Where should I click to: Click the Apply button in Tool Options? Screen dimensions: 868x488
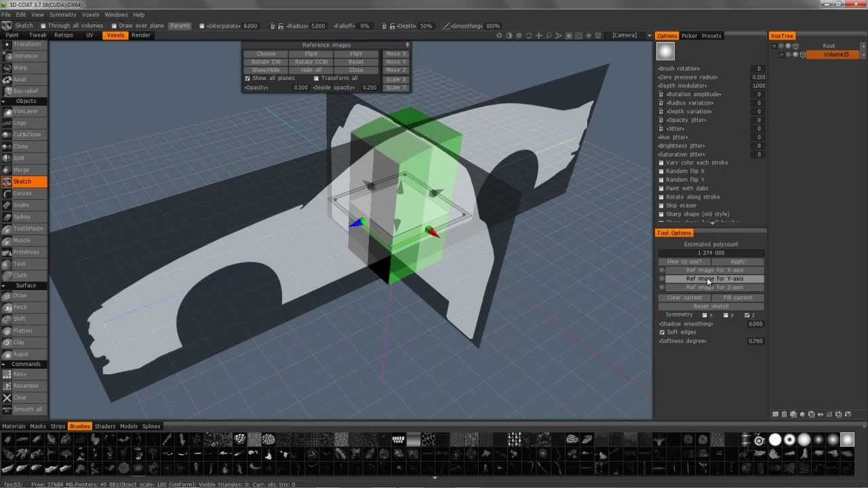[x=738, y=262]
